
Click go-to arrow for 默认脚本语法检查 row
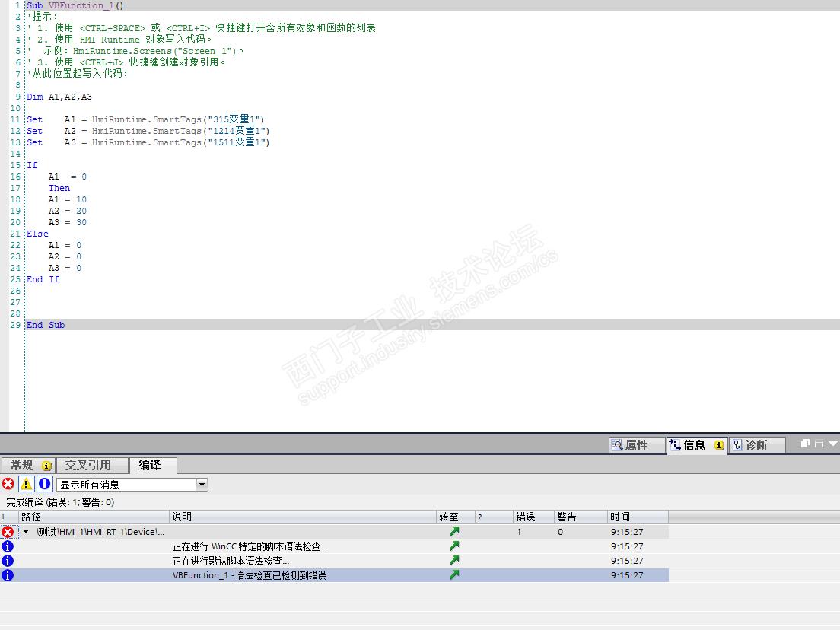pos(454,560)
